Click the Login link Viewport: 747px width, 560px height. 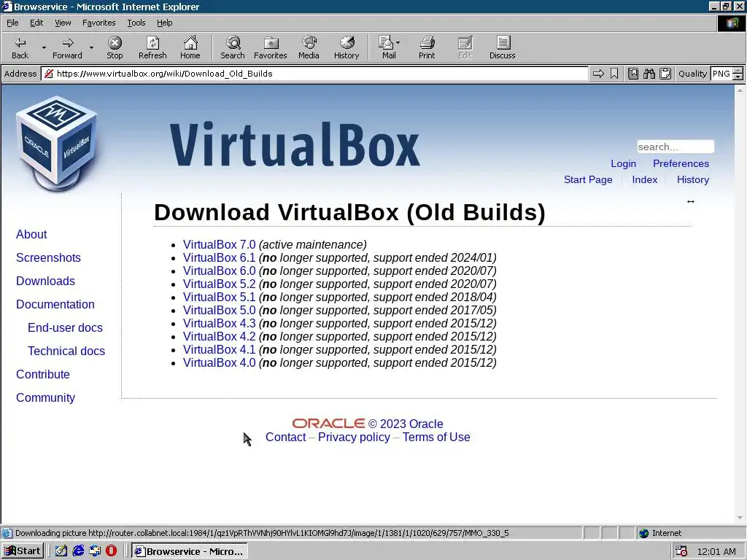click(x=623, y=163)
